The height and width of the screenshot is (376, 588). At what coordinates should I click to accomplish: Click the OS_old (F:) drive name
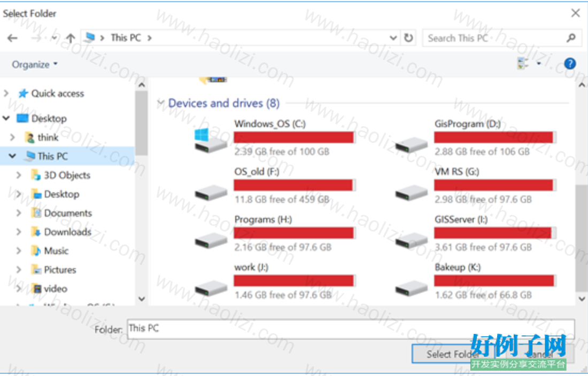point(257,171)
